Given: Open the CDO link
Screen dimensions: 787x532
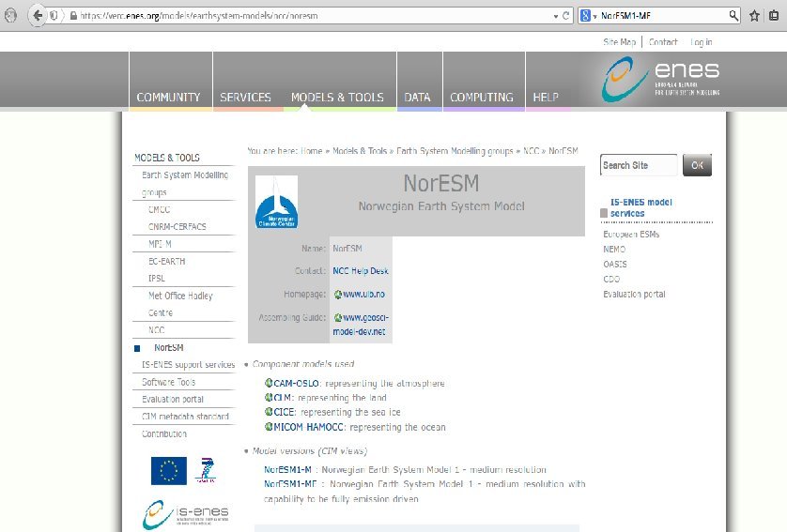Looking at the screenshot, I should 611,280.
